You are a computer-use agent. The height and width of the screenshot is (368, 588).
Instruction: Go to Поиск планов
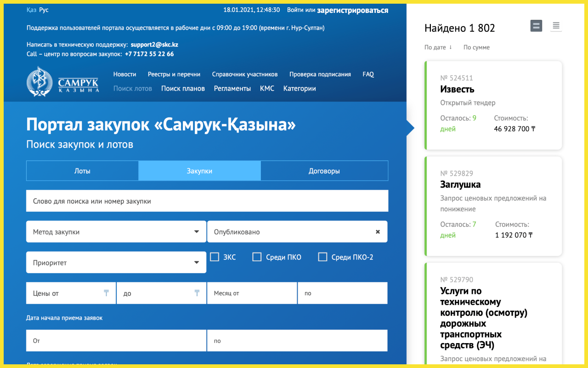tap(183, 88)
